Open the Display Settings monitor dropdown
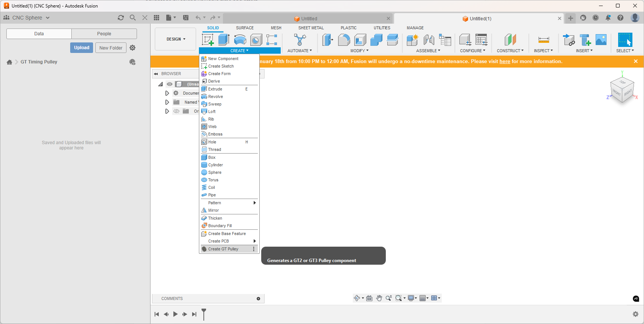This screenshot has width=644, height=324. click(x=412, y=298)
